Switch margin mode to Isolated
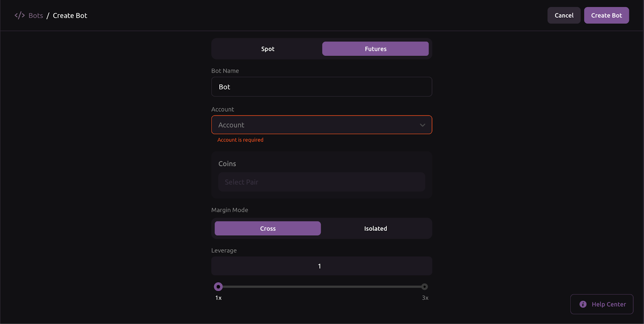Viewport: 644px width, 324px height. [x=375, y=228]
